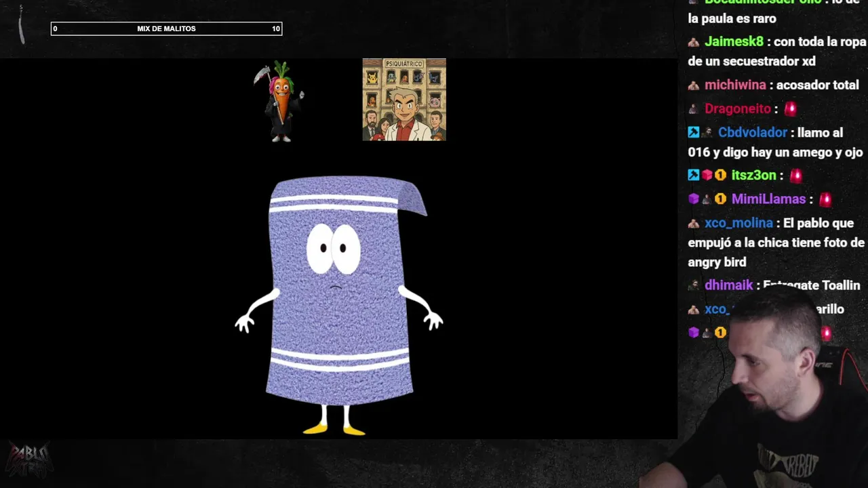Open xco_molina username in chat
The height and width of the screenshot is (488, 868).
click(x=738, y=223)
